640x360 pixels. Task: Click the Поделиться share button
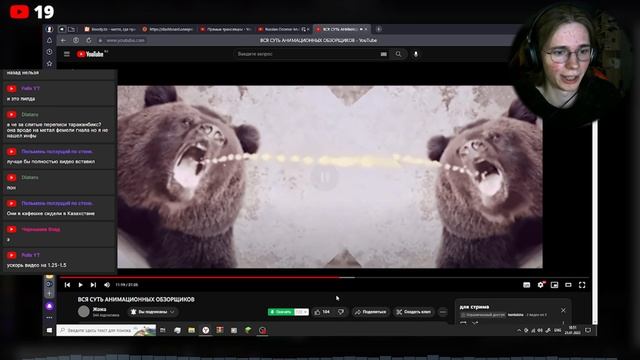pos(370,312)
